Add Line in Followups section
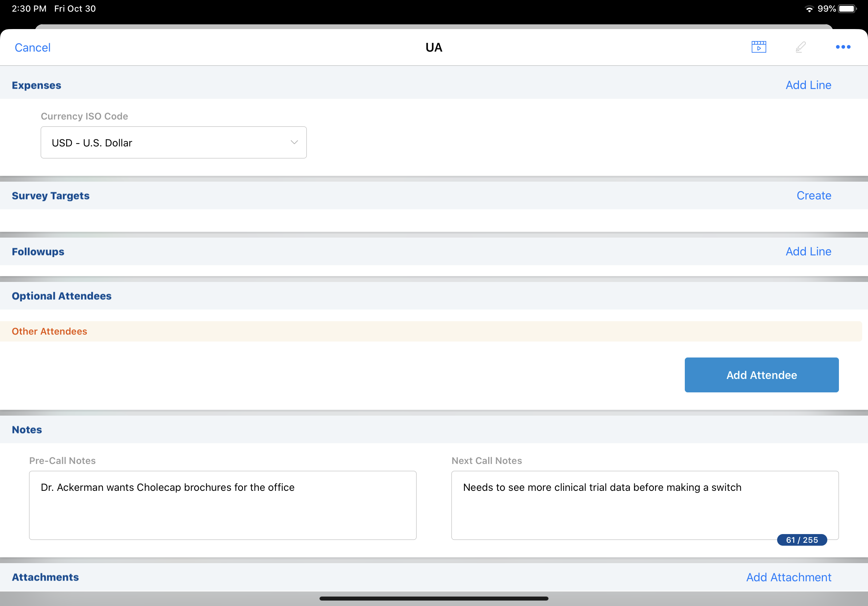The image size is (868, 606). (x=808, y=251)
